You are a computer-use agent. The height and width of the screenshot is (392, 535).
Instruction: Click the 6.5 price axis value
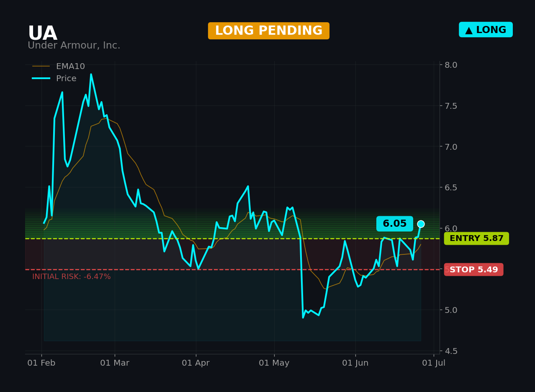pos(451,187)
